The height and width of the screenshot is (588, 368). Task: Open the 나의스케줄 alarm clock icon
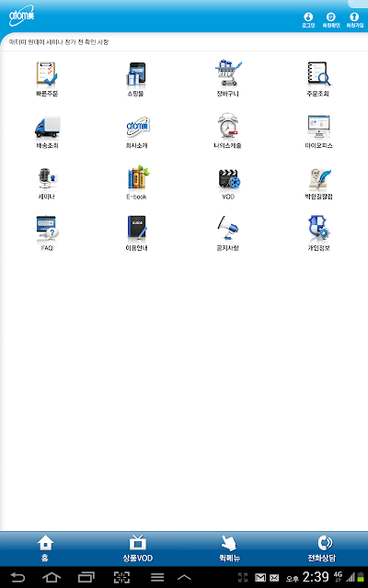tap(228, 126)
